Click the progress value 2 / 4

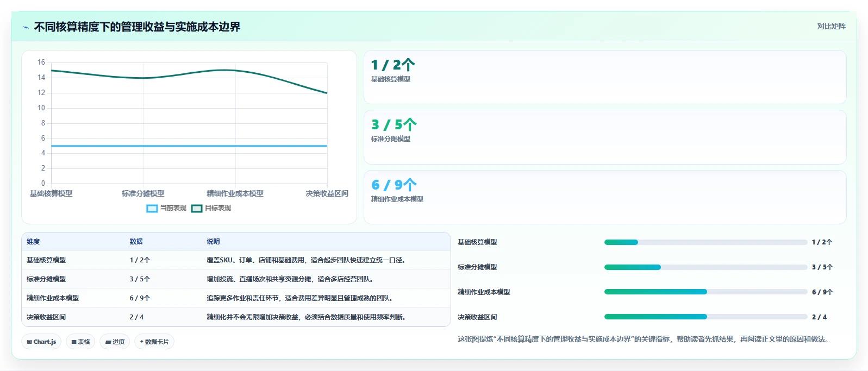(819, 317)
